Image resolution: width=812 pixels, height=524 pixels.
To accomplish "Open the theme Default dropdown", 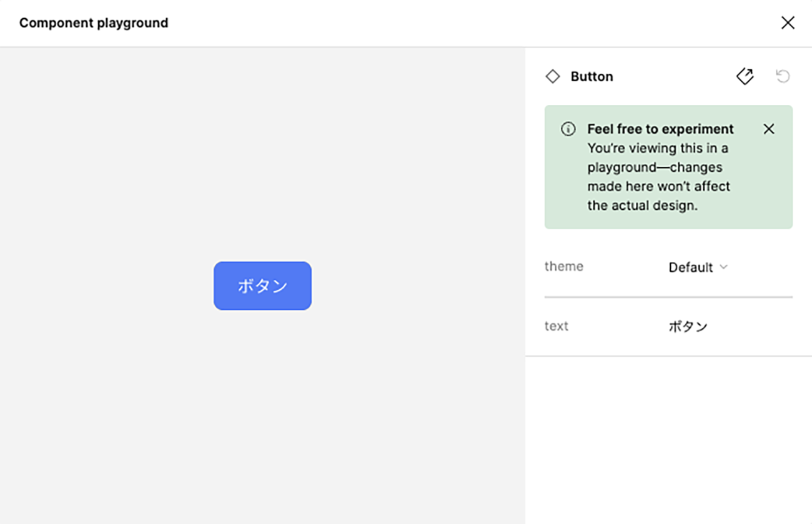I will pos(698,267).
